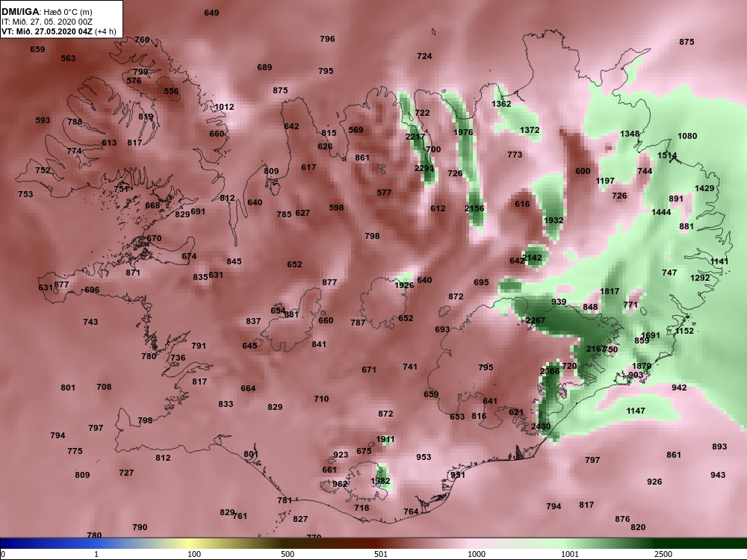Click the 2156 value
This screenshot has width=747, height=560.
(x=474, y=208)
